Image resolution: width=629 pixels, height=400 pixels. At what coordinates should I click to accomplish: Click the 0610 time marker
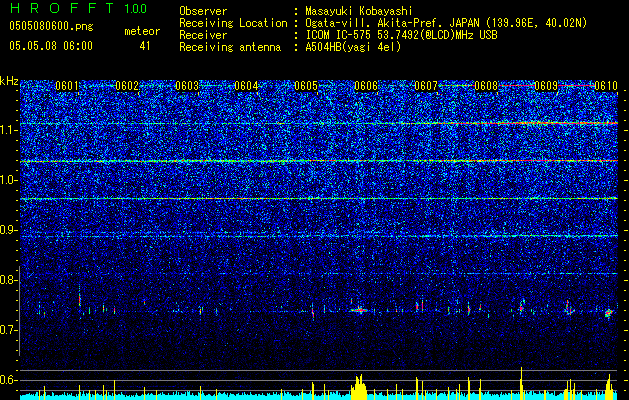click(x=606, y=86)
